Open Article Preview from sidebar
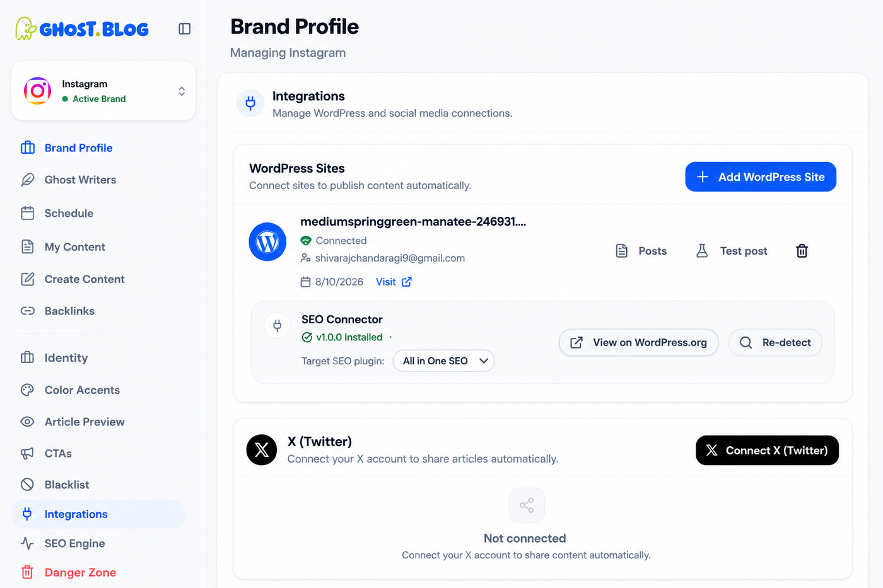The image size is (883, 588). 85,422
